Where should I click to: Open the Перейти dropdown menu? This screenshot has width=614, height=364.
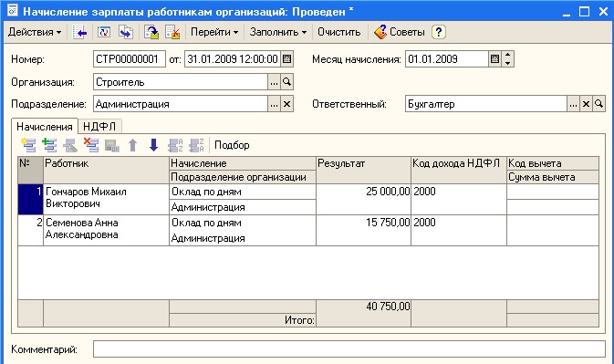click(214, 32)
